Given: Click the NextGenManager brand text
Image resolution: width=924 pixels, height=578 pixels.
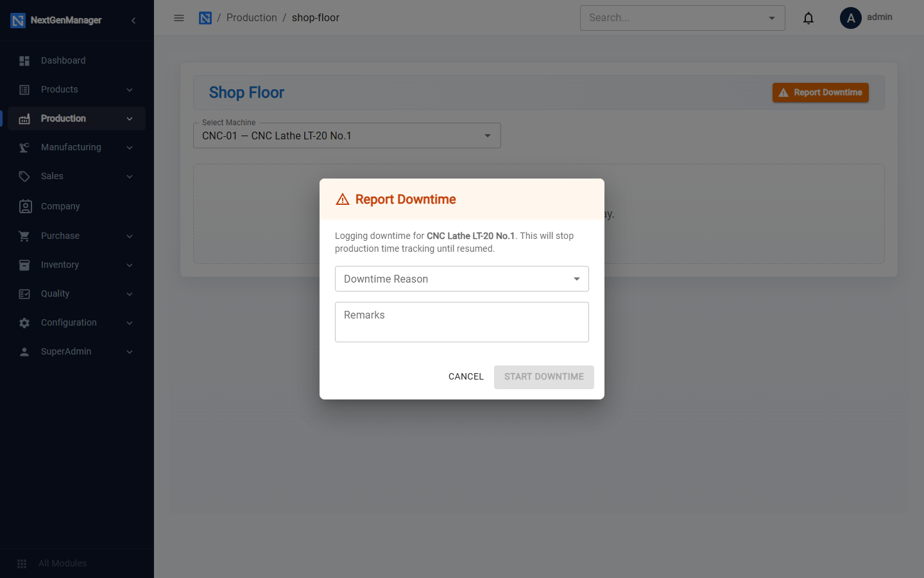Looking at the screenshot, I should point(66,21).
